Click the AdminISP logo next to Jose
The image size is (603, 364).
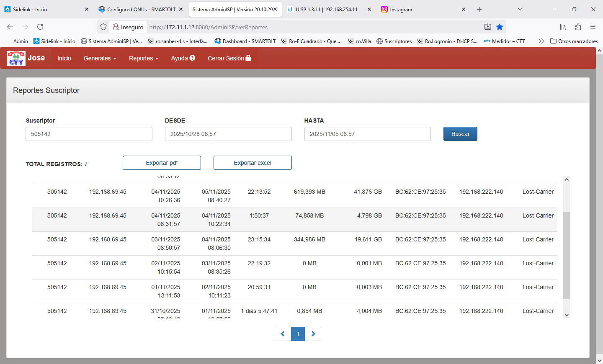pyautogui.click(x=16, y=58)
